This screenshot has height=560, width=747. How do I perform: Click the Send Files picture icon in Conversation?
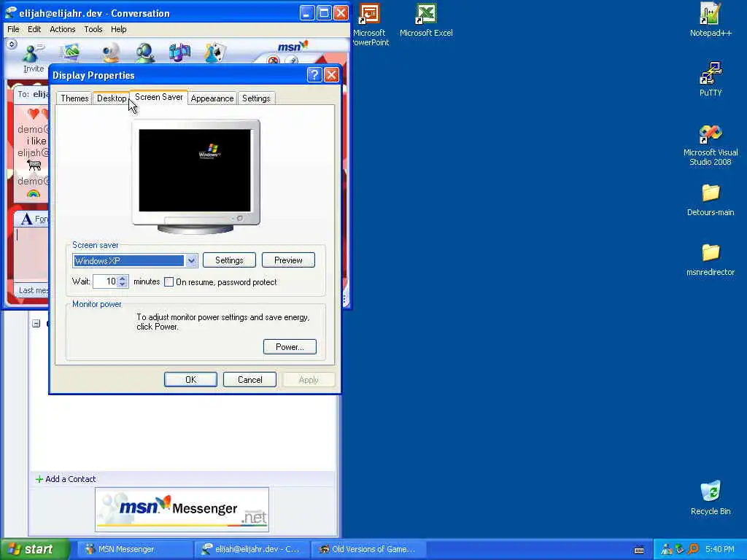(x=71, y=52)
